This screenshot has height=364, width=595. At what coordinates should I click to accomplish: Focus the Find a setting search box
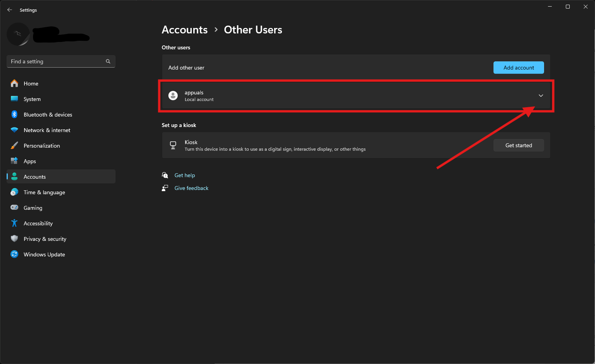point(56,61)
